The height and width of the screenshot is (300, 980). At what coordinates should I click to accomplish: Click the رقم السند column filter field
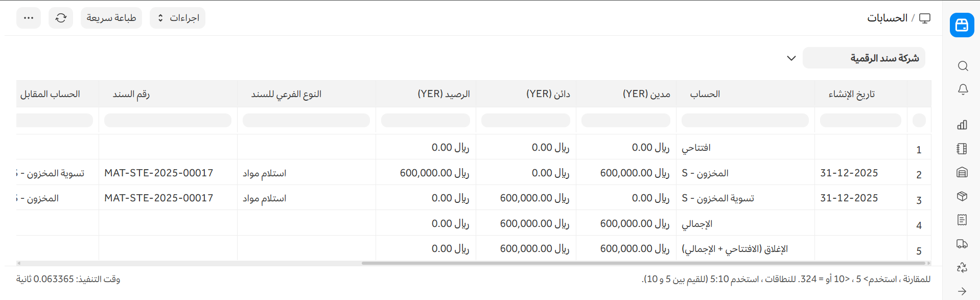(168, 121)
